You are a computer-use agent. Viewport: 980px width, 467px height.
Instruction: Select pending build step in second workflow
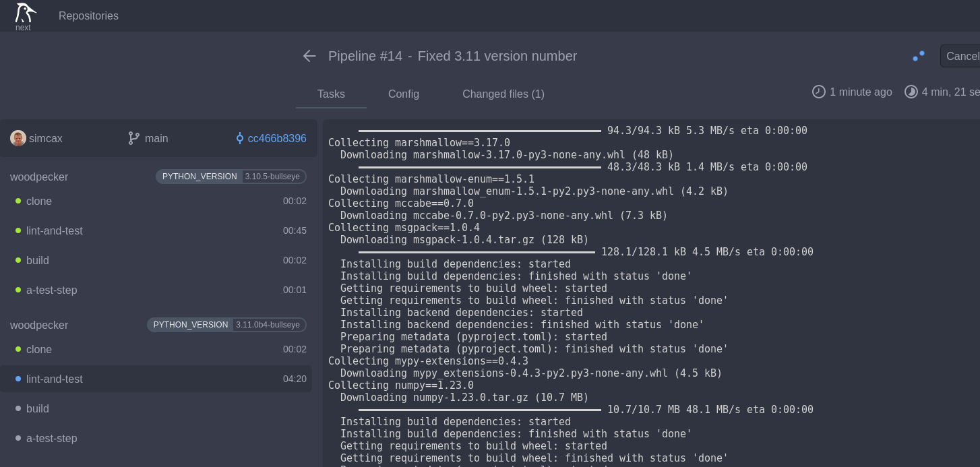(x=38, y=408)
